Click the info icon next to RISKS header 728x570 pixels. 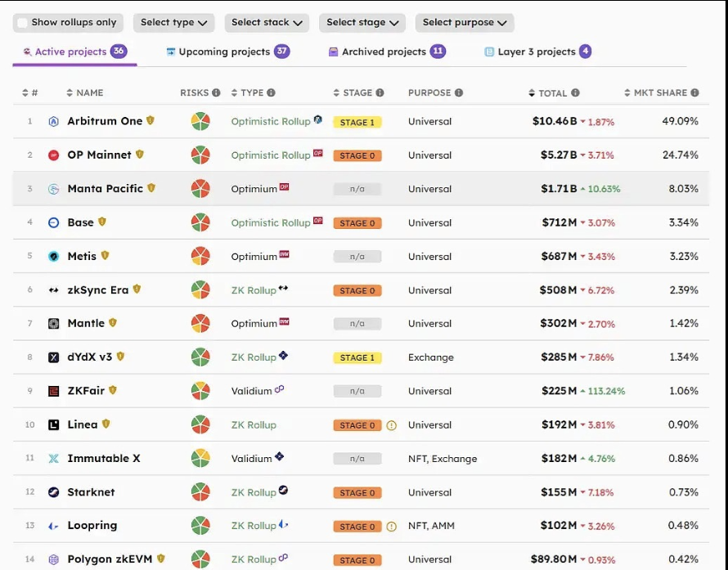(x=216, y=93)
